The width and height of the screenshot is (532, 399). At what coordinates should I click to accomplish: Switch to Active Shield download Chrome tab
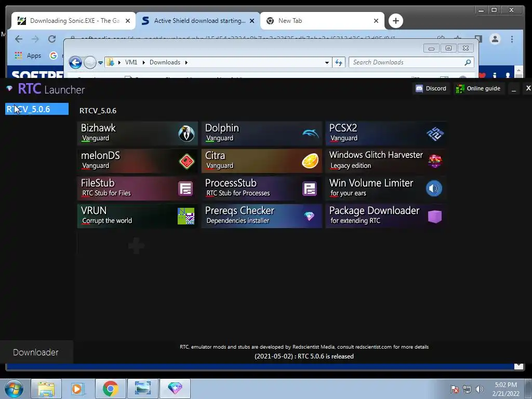198,21
